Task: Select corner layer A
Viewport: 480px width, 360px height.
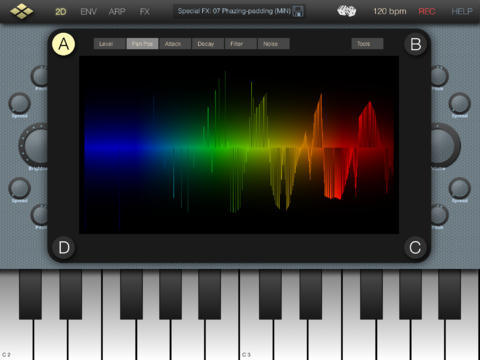Action: 63,44
